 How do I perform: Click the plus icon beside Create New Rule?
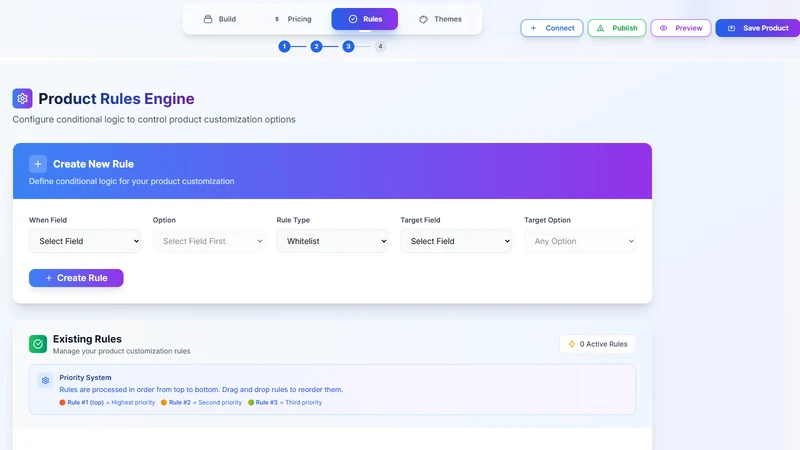38,164
